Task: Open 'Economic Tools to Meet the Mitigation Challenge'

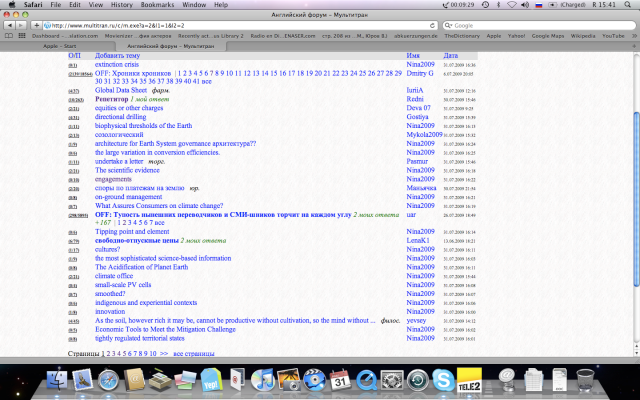Action: coord(165,329)
